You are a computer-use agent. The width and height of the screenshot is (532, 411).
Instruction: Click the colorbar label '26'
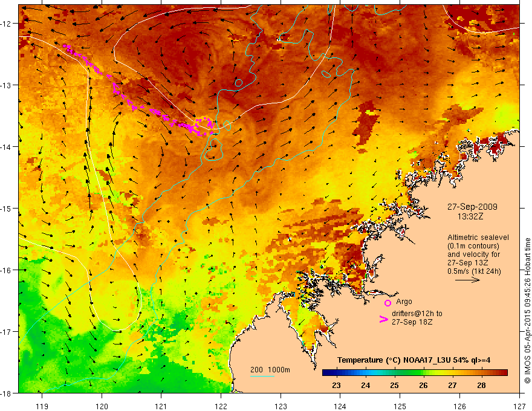pos(423,385)
